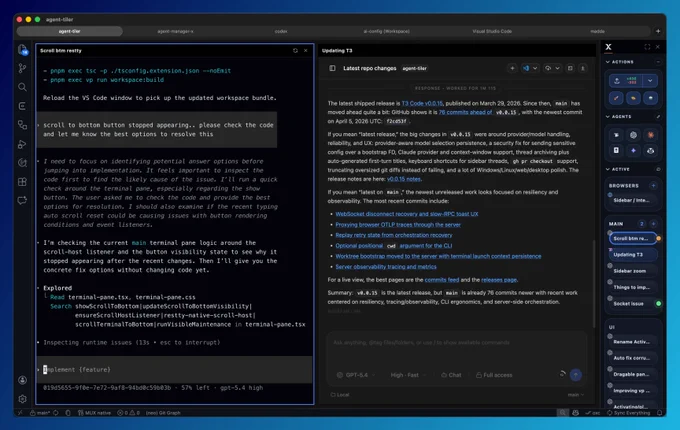Image resolution: width=680 pixels, height=430 pixels.
Task: Click the plus icon in Latest repo changes toolbar
Action: click(512, 68)
